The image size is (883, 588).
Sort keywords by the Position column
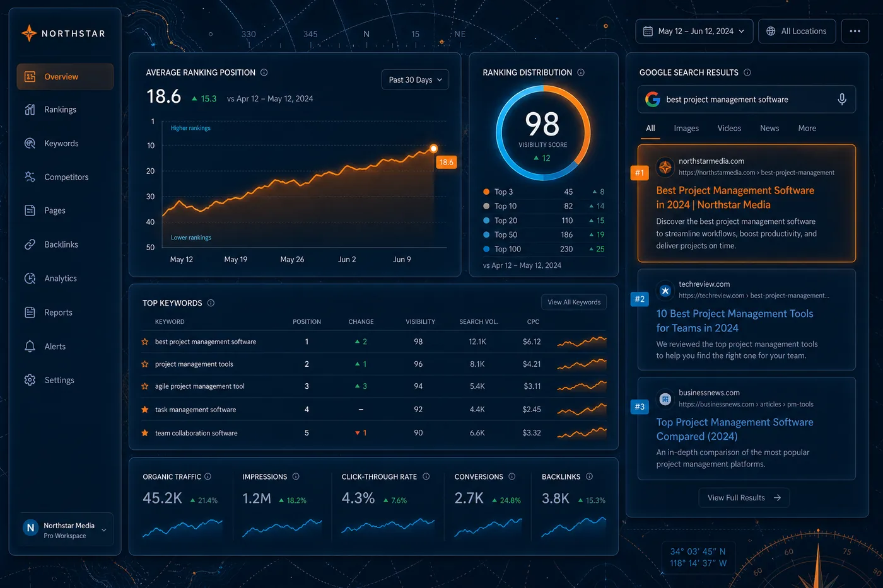[x=307, y=322]
